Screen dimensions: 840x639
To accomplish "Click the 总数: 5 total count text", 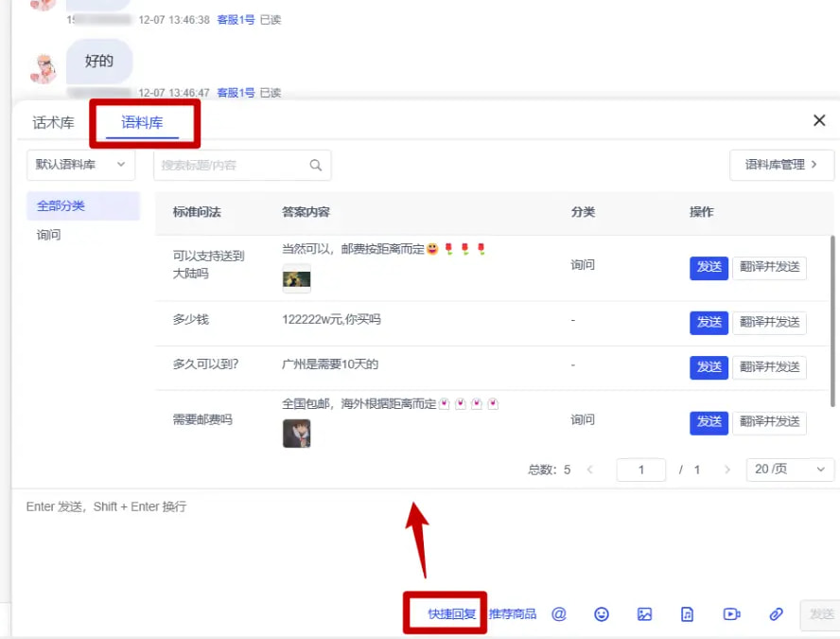I will pyautogui.click(x=549, y=470).
